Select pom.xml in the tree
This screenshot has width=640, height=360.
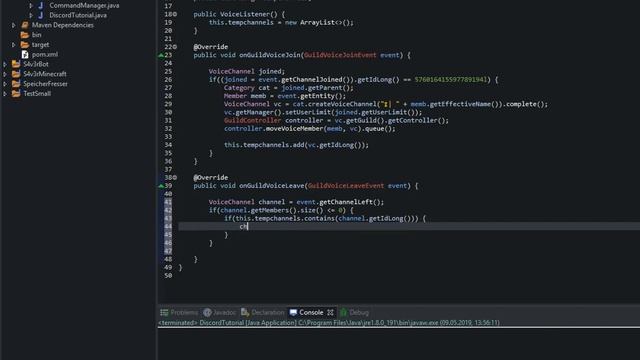pyautogui.click(x=45, y=54)
